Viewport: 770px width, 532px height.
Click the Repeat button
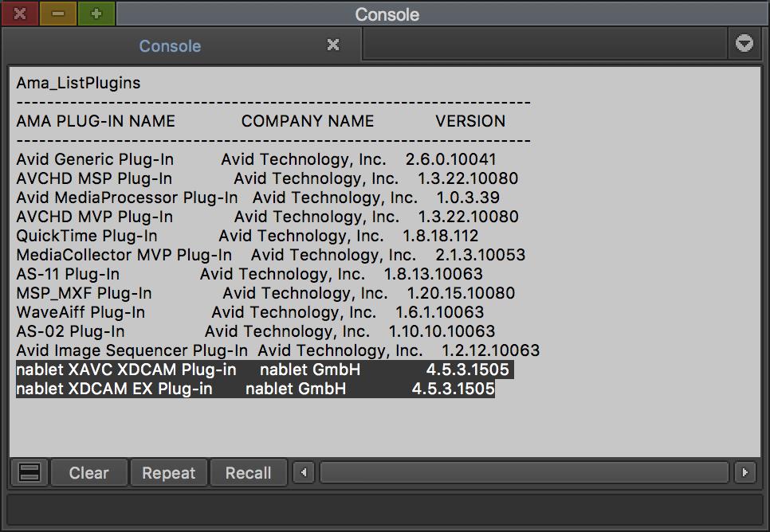point(168,472)
